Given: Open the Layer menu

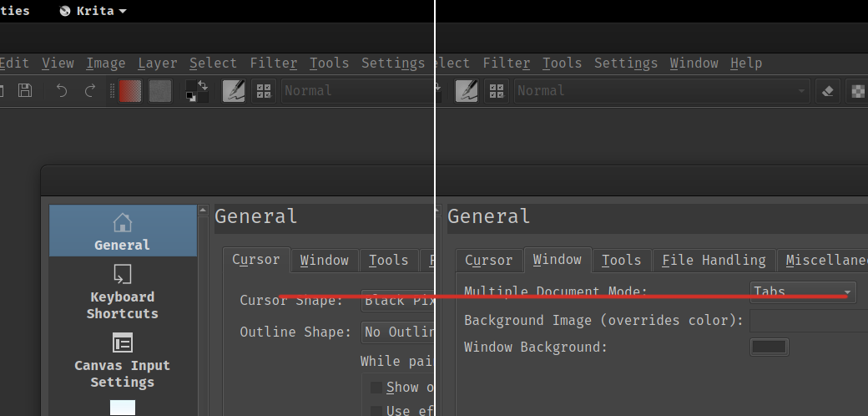Looking at the screenshot, I should coord(158,63).
